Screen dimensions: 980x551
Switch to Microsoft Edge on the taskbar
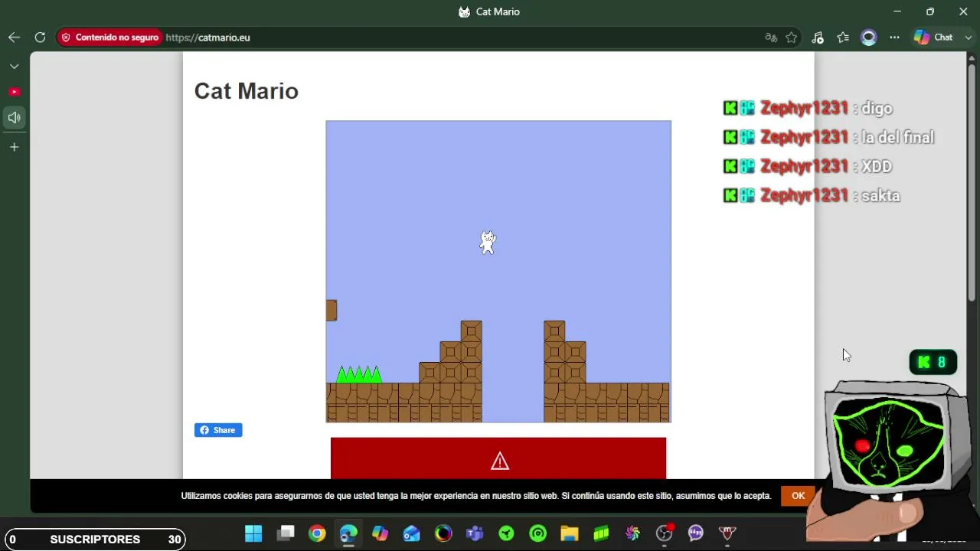coord(348,533)
